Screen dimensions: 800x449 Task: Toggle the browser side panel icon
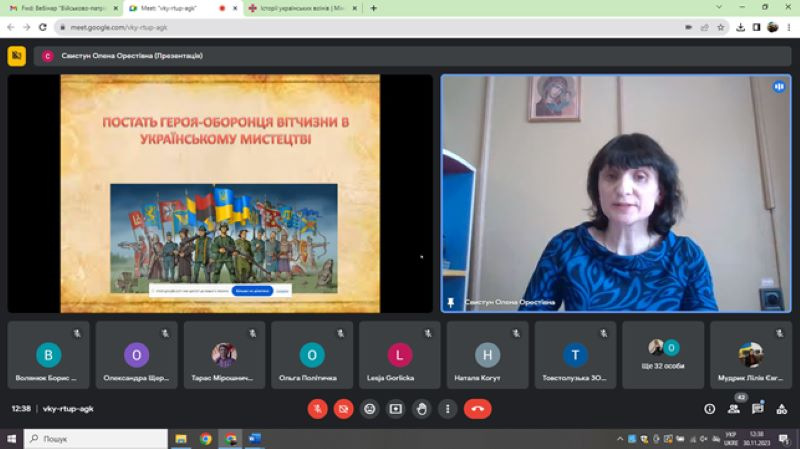(756, 27)
